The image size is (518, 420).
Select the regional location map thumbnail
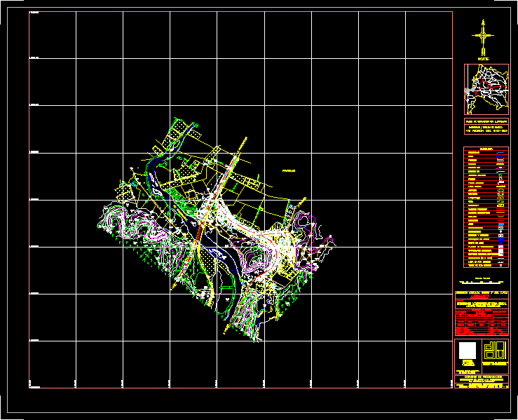click(486, 89)
